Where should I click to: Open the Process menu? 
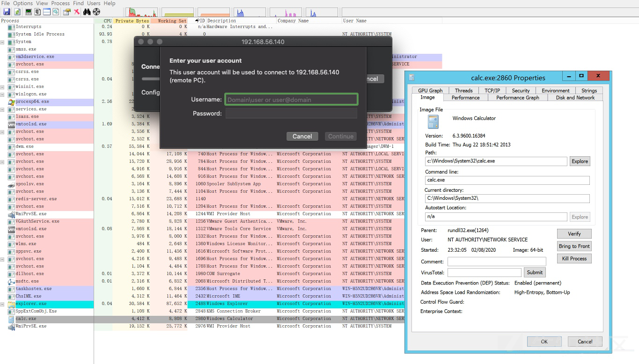click(60, 3)
